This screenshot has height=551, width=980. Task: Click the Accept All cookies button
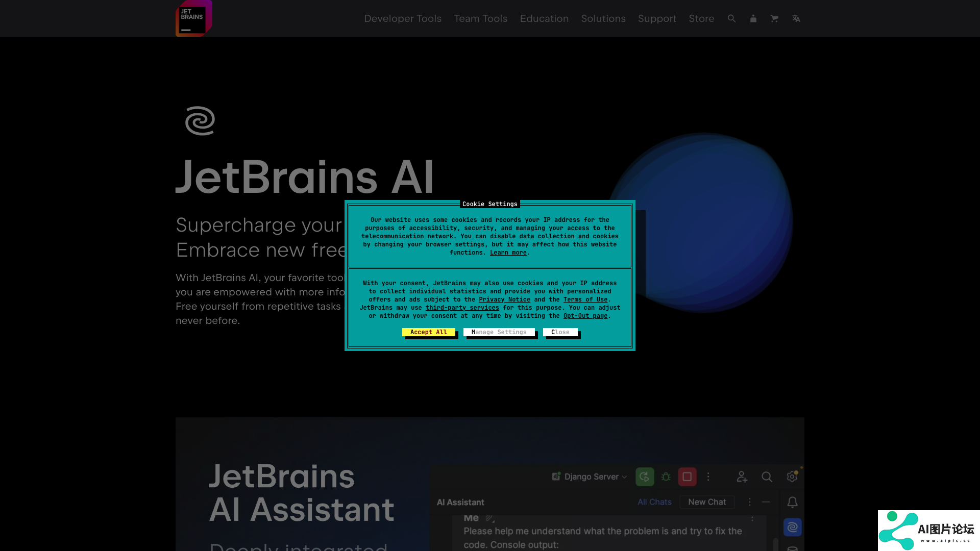pos(429,332)
